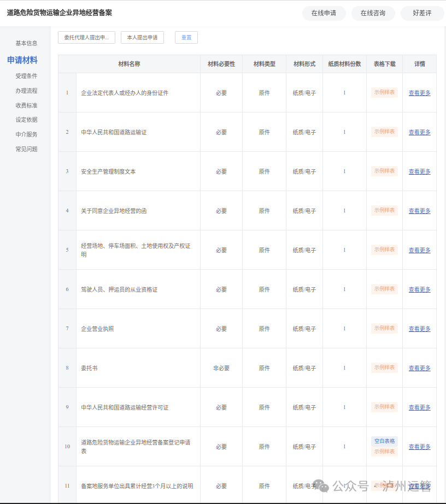
Task: Click 查看更多 for 中华人民共和国道路运输证 row
Action: click(420, 132)
